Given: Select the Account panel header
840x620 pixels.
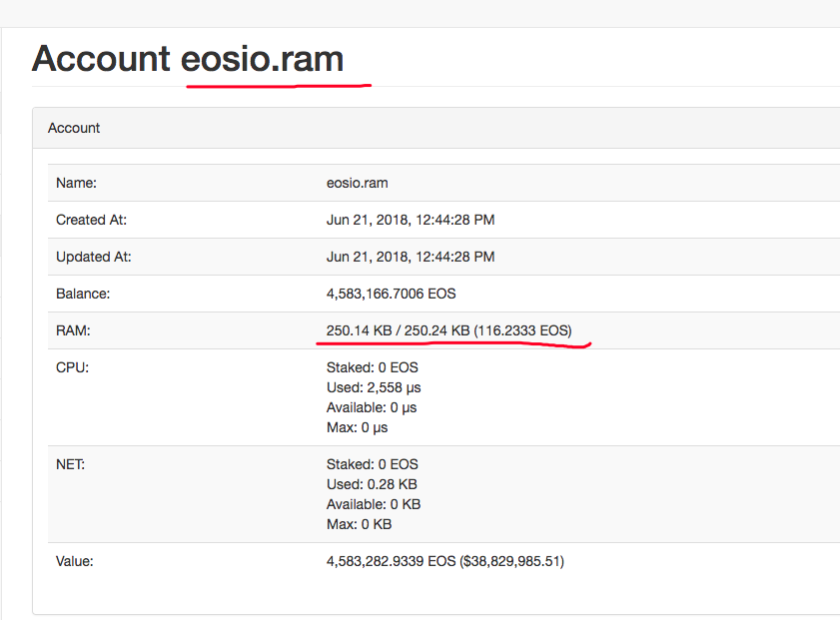Looking at the screenshot, I should click(73, 128).
